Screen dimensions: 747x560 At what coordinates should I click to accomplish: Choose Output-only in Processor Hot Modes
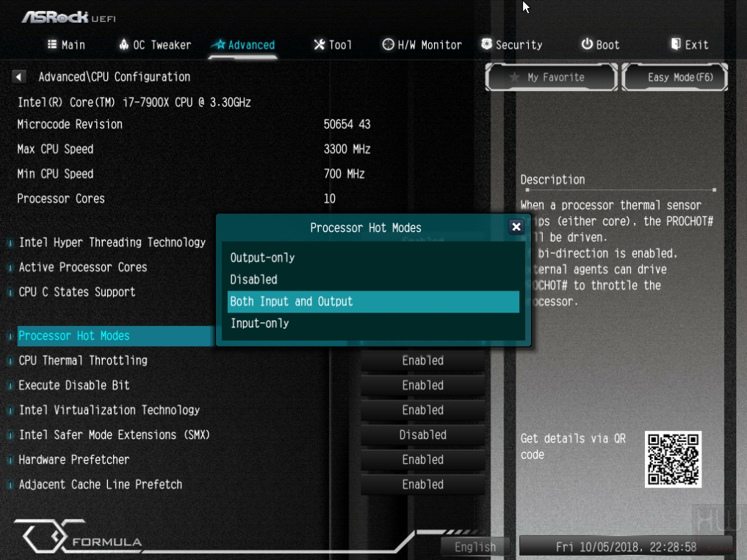pyautogui.click(x=373, y=258)
